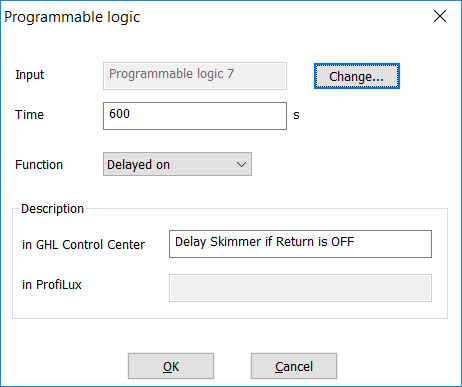Click the 's' seconds unit label
The height and width of the screenshot is (387, 462).
[296, 115]
